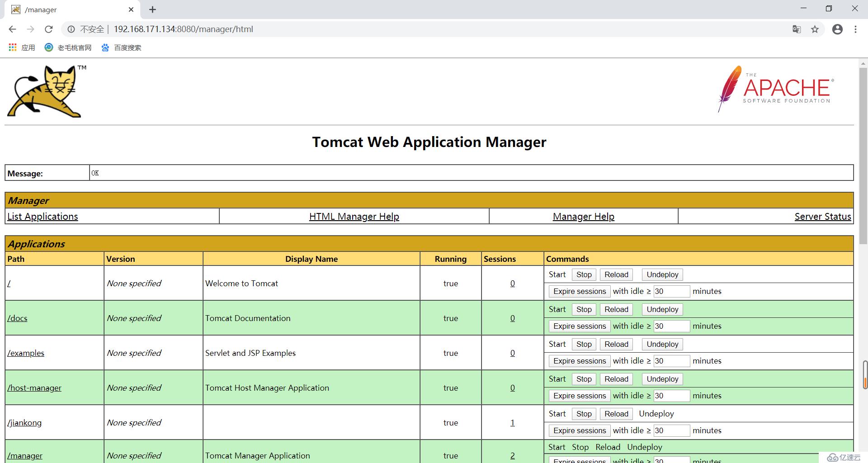
Task: Open the site security info icon
Action: pos(71,29)
